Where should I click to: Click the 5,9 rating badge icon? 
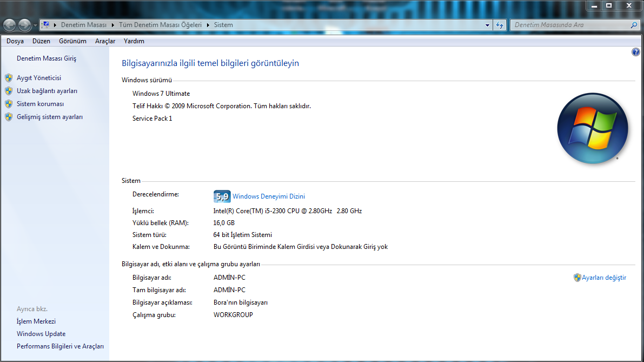click(222, 196)
